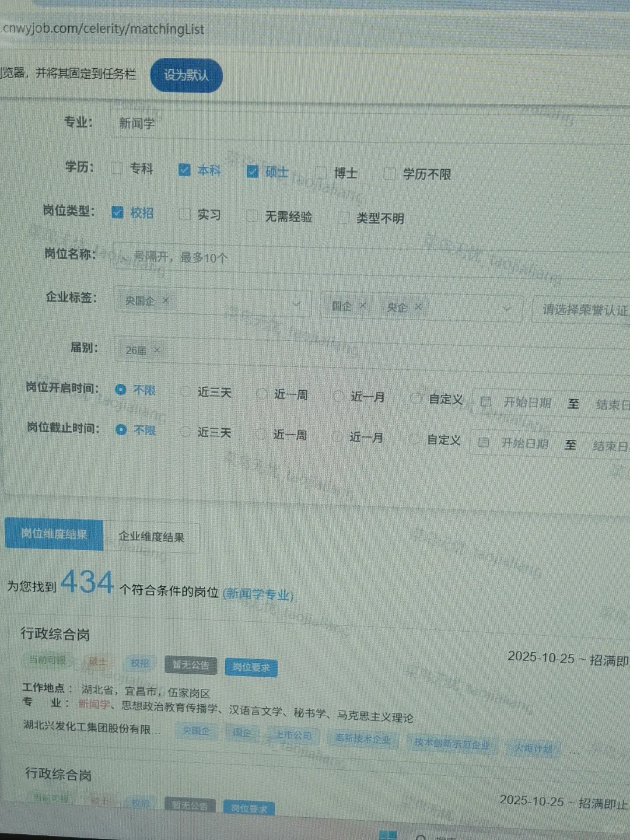Enable the 实习 job type filter
630x840 pixels.
point(185,215)
